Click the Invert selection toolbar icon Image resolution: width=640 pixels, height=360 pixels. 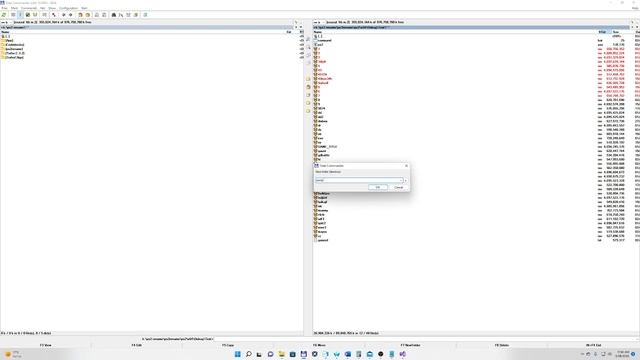(54, 15)
